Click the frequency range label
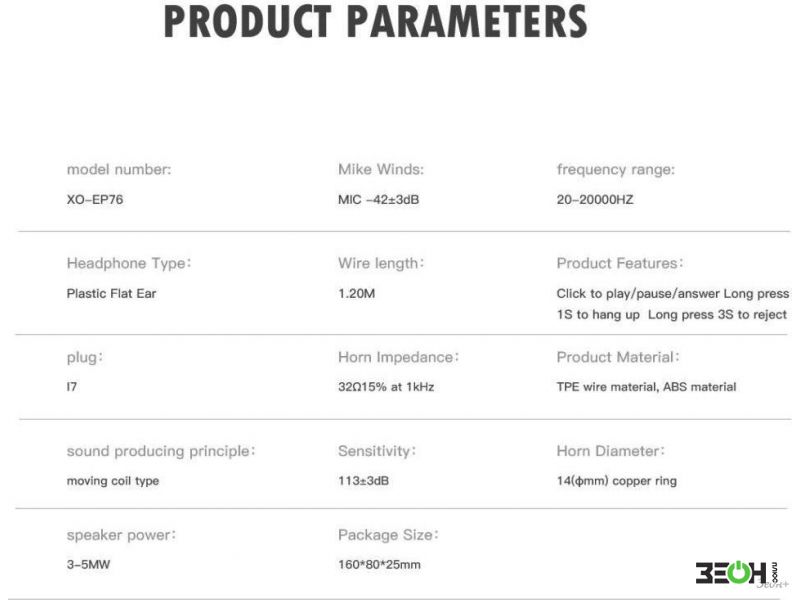800x600 pixels. click(616, 169)
